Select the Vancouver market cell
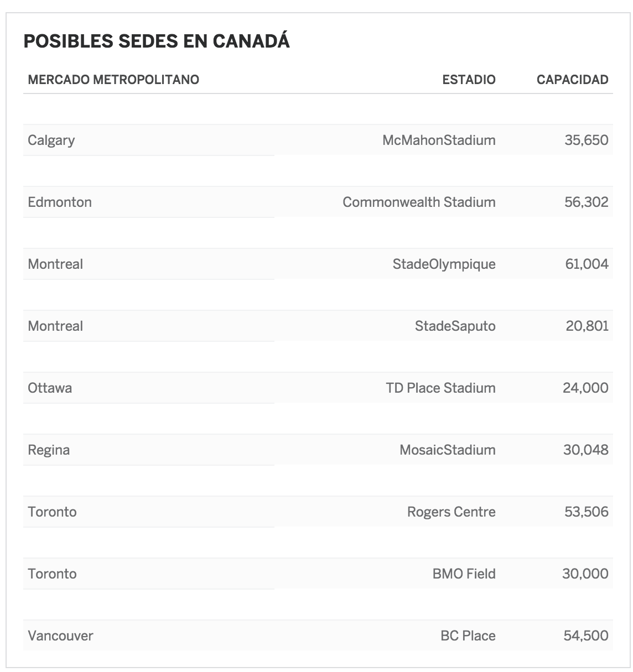The height and width of the screenshot is (672, 633). pyautogui.click(x=60, y=635)
